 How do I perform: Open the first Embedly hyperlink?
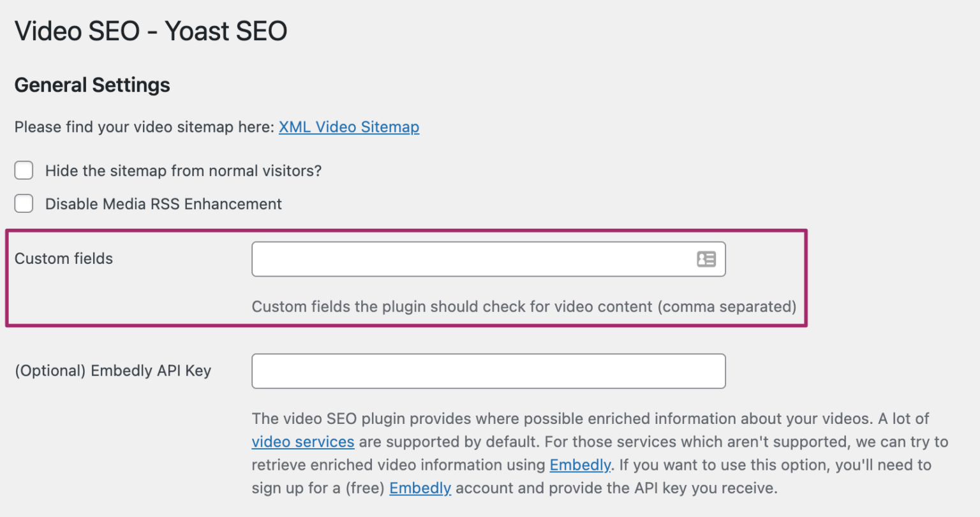[x=579, y=465]
